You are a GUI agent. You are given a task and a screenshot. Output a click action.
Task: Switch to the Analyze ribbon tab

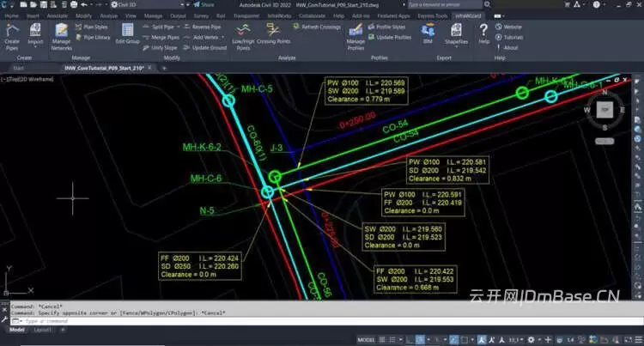(x=109, y=16)
